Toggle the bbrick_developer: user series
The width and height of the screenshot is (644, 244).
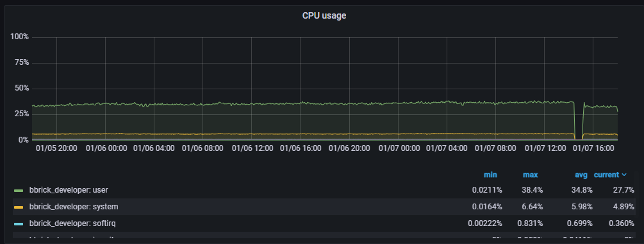pos(69,191)
